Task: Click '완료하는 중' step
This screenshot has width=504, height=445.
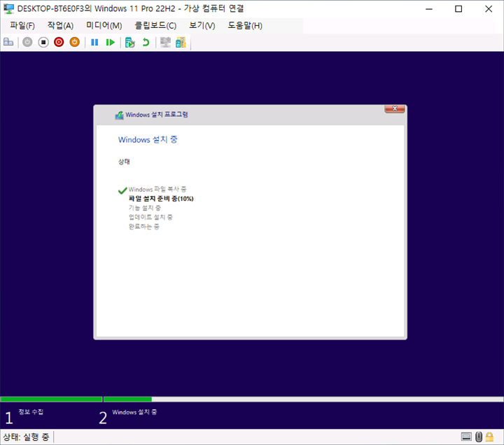Action: 144,227
